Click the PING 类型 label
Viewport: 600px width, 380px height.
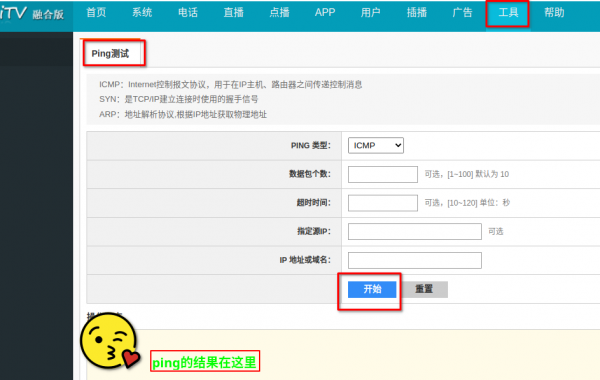(311, 145)
